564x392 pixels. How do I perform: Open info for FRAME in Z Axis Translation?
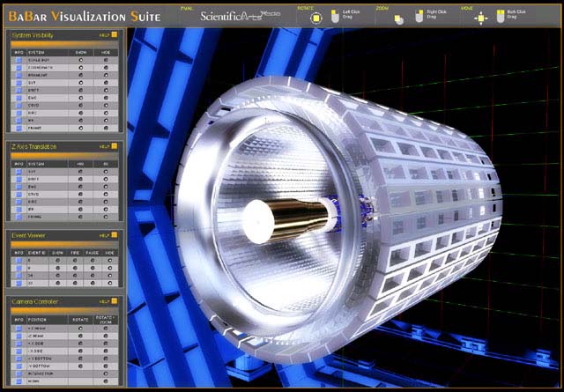pos(19,217)
